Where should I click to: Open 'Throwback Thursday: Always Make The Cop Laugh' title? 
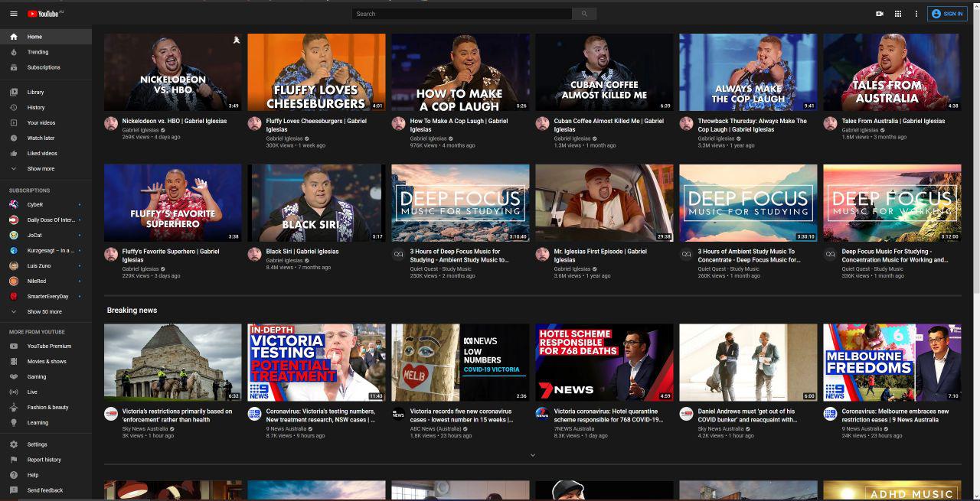pos(752,125)
